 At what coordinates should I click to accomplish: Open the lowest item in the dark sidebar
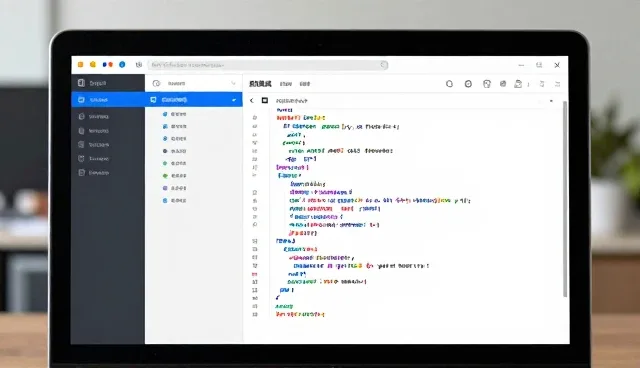108,173
